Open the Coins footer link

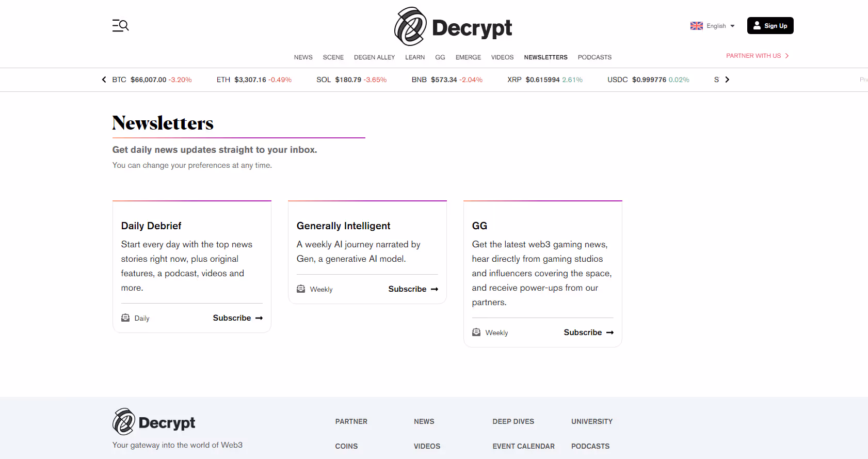click(346, 447)
